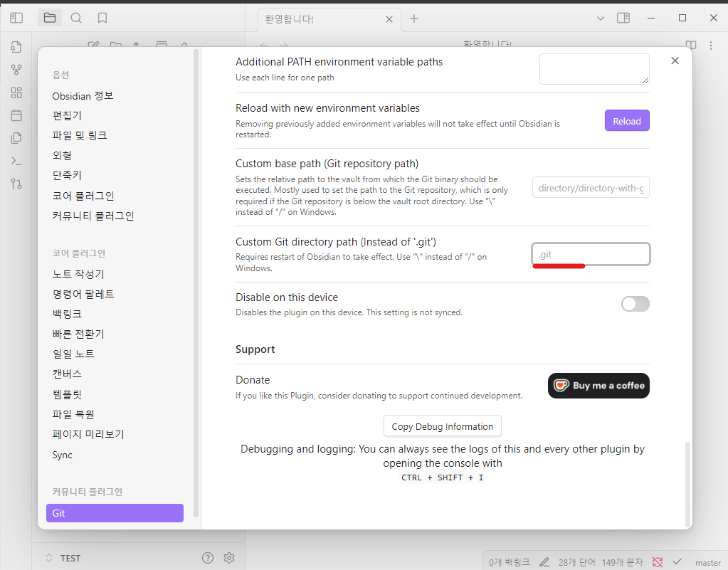Toggle Disable on this device switch
The width and height of the screenshot is (728, 570).
coord(635,304)
